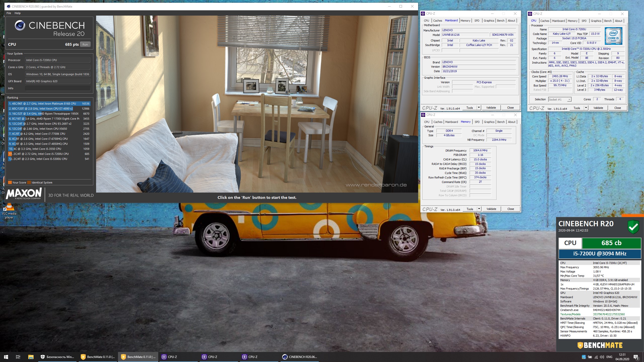The image size is (644, 362).
Task: Click Tools button in Mainboard CPU-Z window
Action: [x=470, y=108]
